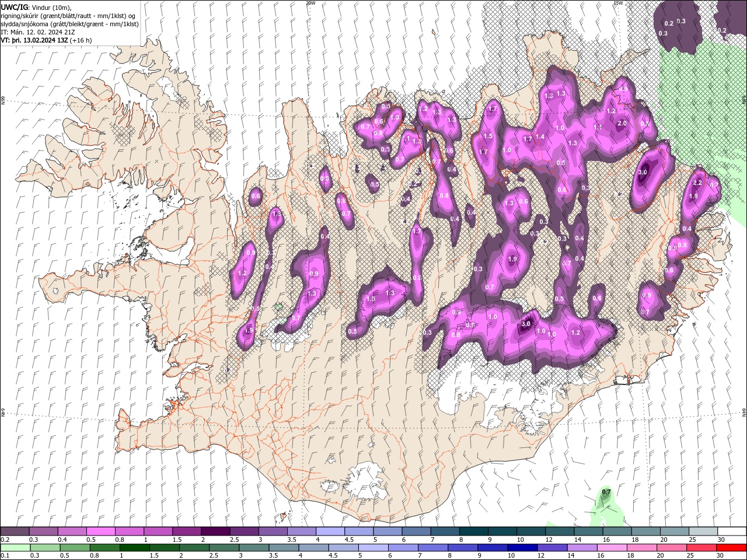Click the '1.8' value below the 2.2 label
This screenshot has width=747, height=560.
point(693,197)
